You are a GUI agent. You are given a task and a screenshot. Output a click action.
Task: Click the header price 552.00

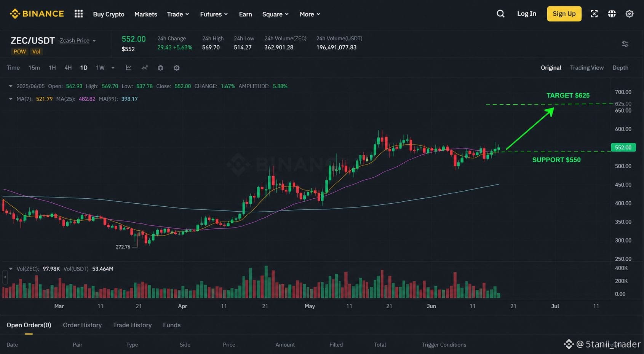(134, 39)
